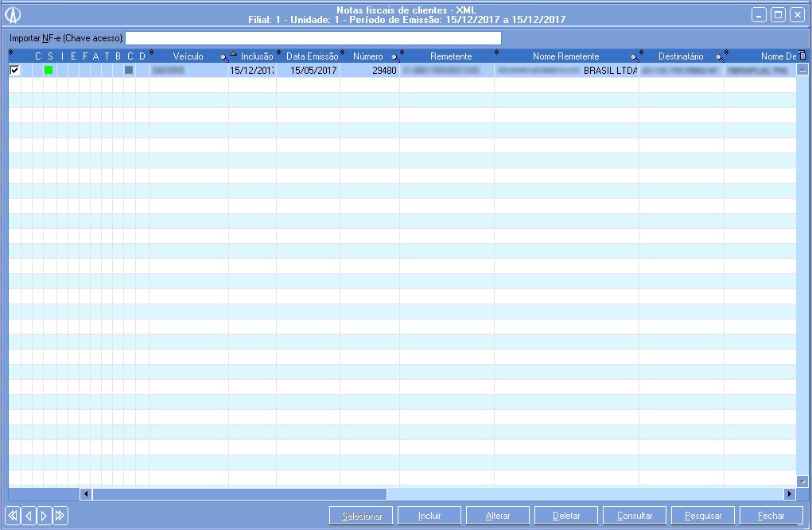This screenshot has height=530, width=812.
Task: Click search magnifier in Veículo column header
Action: click(x=223, y=58)
